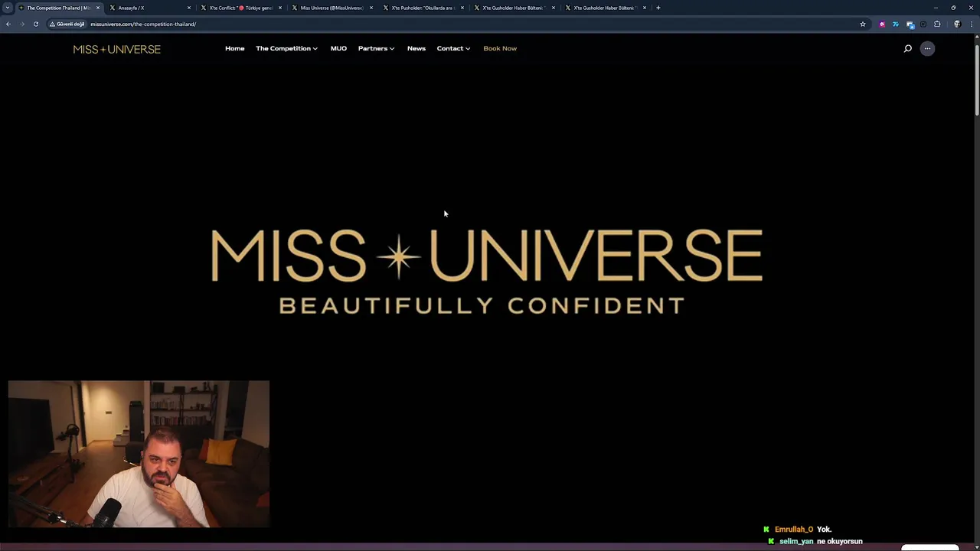Open the pink browser extension icon
The image size is (980, 551).
click(x=882, y=24)
